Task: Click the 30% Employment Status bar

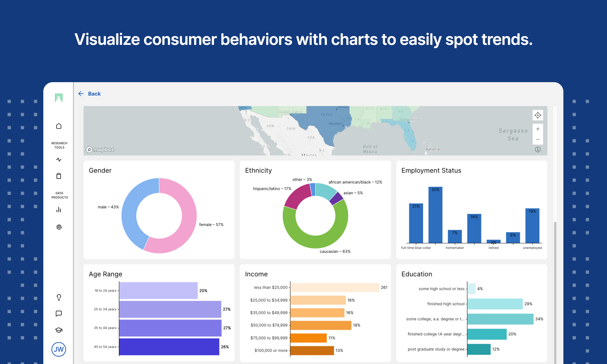Action: tap(435, 215)
